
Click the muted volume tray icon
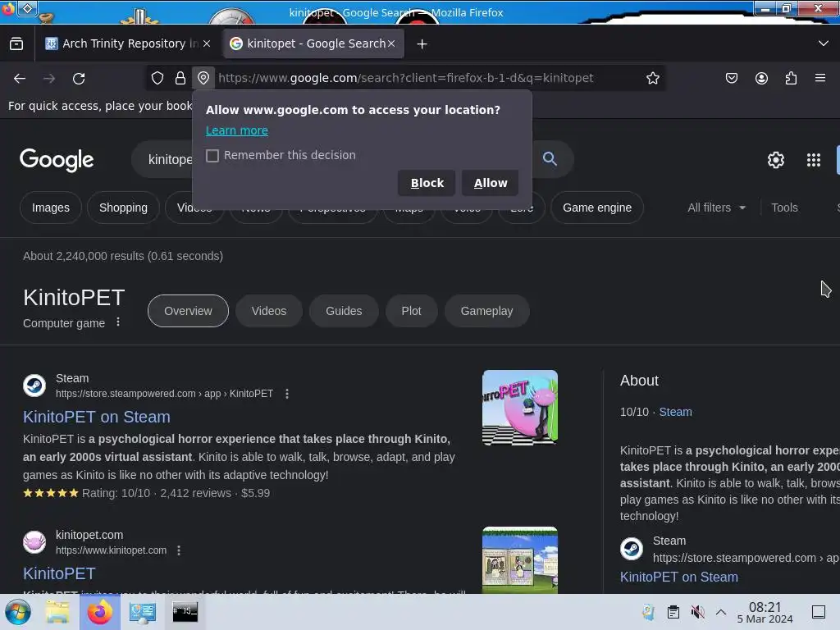click(697, 612)
